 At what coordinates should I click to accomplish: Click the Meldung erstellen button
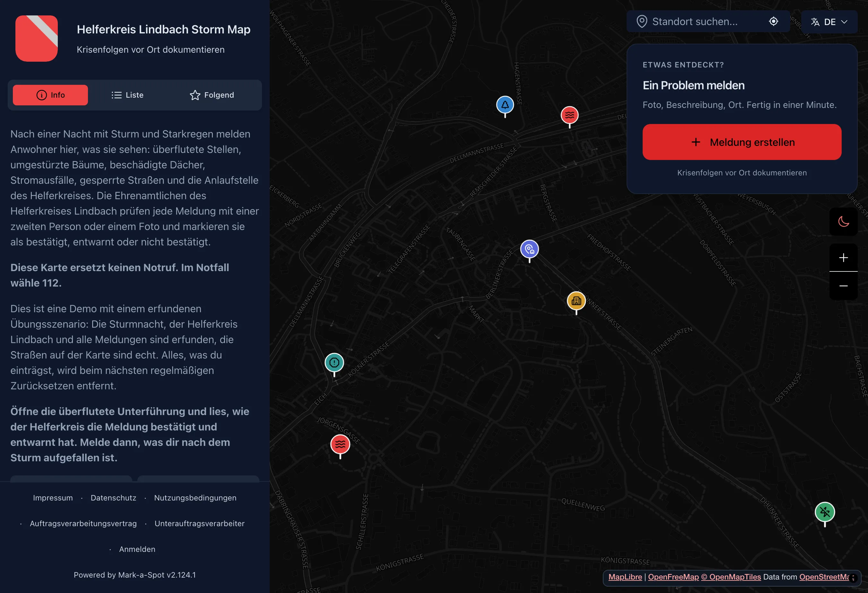click(742, 142)
